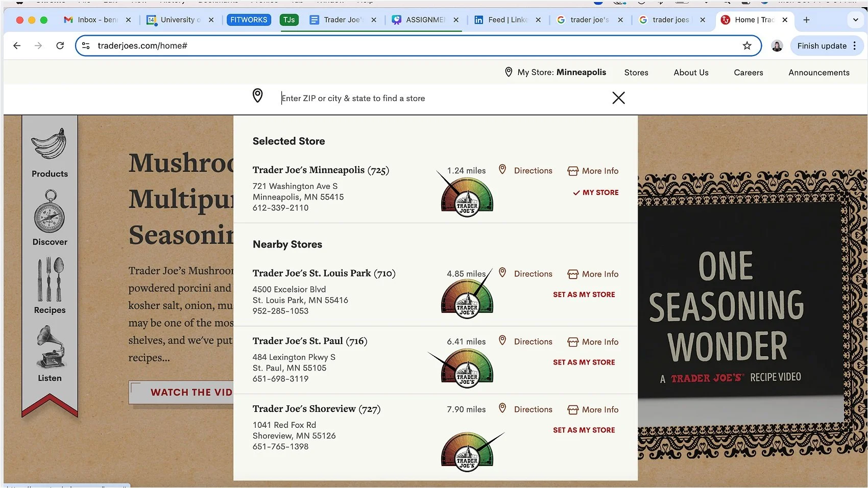Set St. Paul as my store
The image size is (868, 488).
pyautogui.click(x=584, y=362)
